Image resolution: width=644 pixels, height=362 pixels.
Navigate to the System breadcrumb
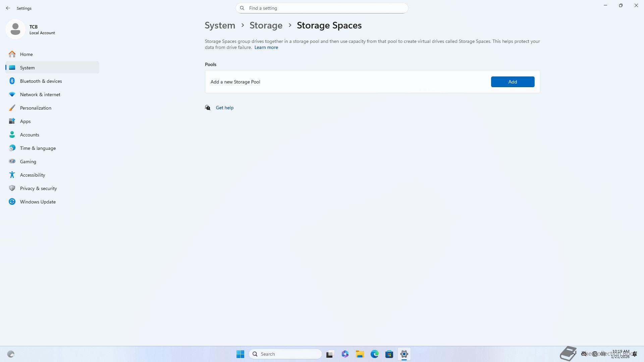(x=220, y=25)
